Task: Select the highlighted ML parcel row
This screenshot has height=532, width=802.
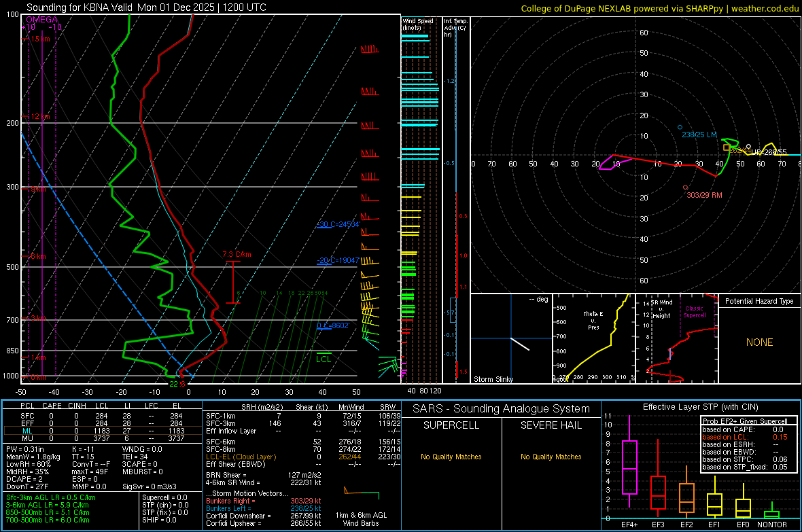Action: (x=103, y=431)
